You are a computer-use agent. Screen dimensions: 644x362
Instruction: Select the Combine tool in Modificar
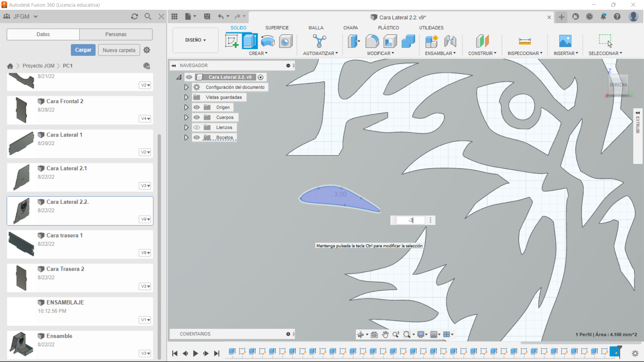(408, 41)
